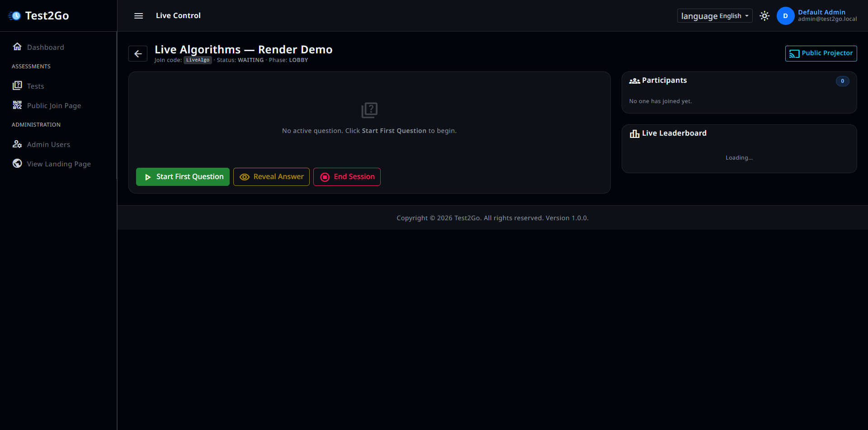Click the Test2Go brand name
Viewport: 868px width, 430px height.
point(47,16)
